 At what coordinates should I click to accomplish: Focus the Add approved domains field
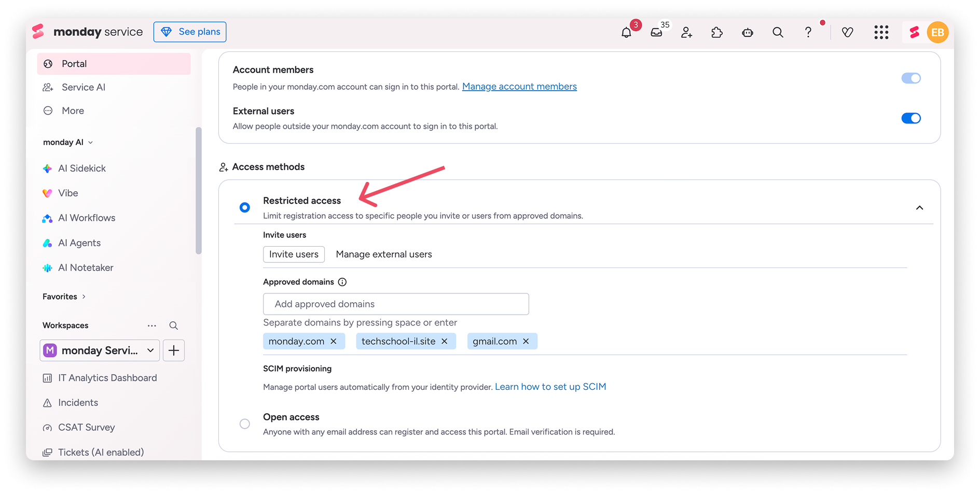pos(396,304)
